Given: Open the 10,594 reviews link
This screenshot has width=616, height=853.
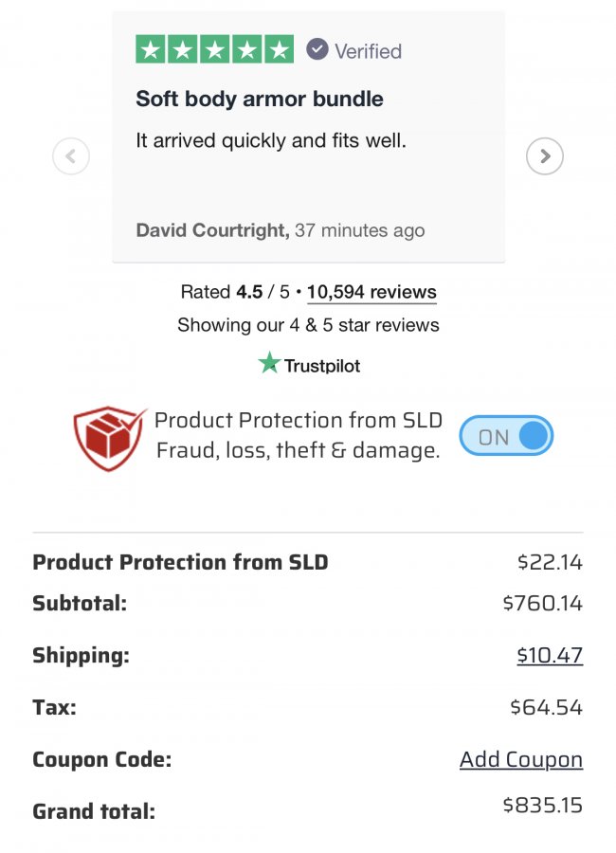Looking at the screenshot, I should pyautogui.click(x=371, y=292).
